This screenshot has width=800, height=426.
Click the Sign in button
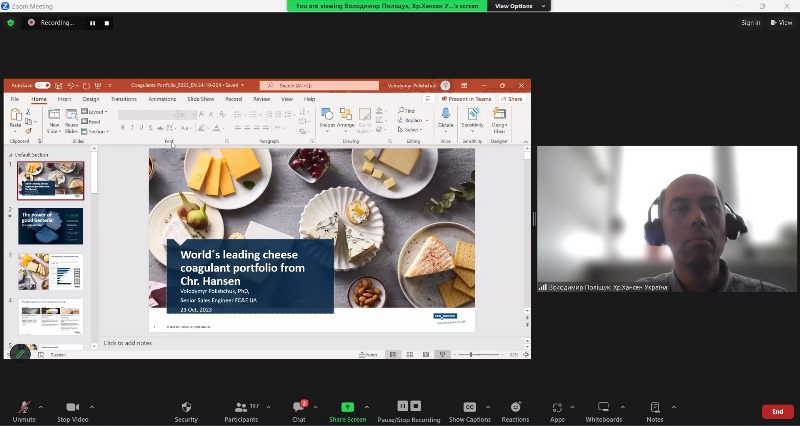[x=750, y=22]
